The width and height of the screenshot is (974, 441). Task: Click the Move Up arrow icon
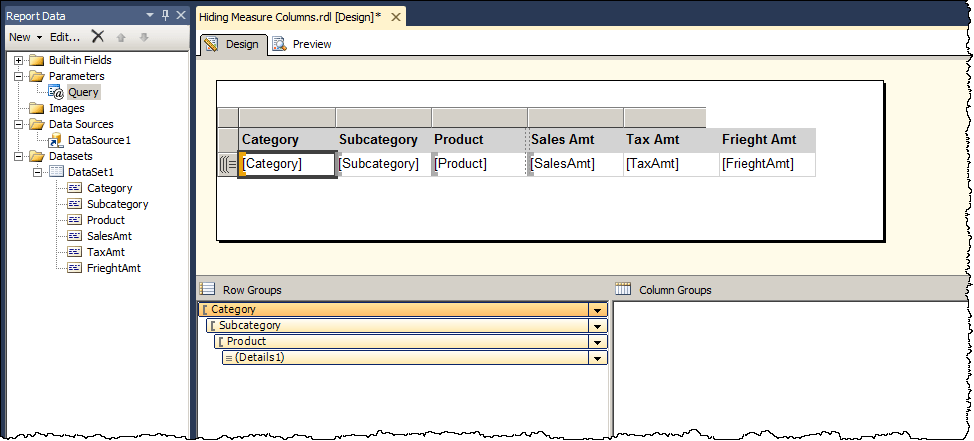click(121, 37)
